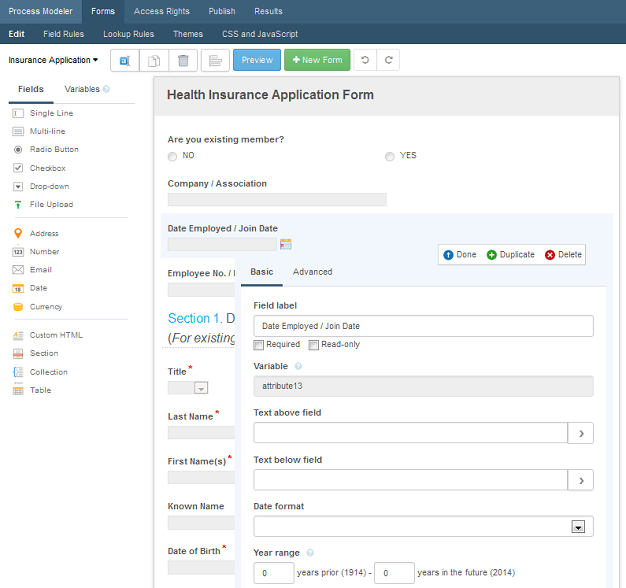This screenshot has width=626, height=588.
Task: Click the years prior input box
Action: point(274,573)
